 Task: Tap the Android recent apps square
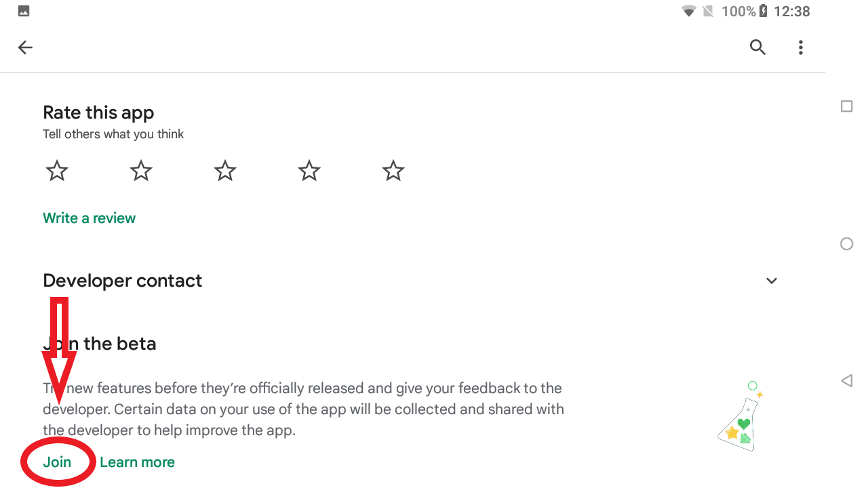point(846,106)
